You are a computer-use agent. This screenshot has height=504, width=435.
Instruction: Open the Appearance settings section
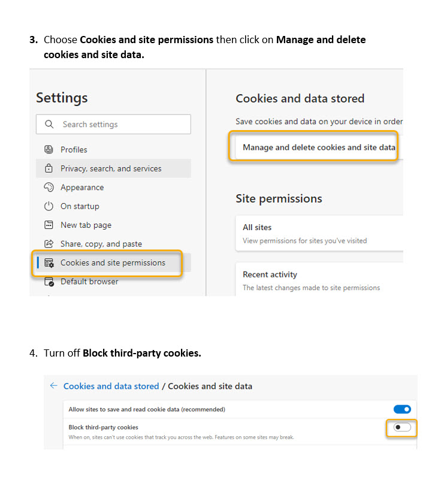pyautogui.click(x=82, y=188)
